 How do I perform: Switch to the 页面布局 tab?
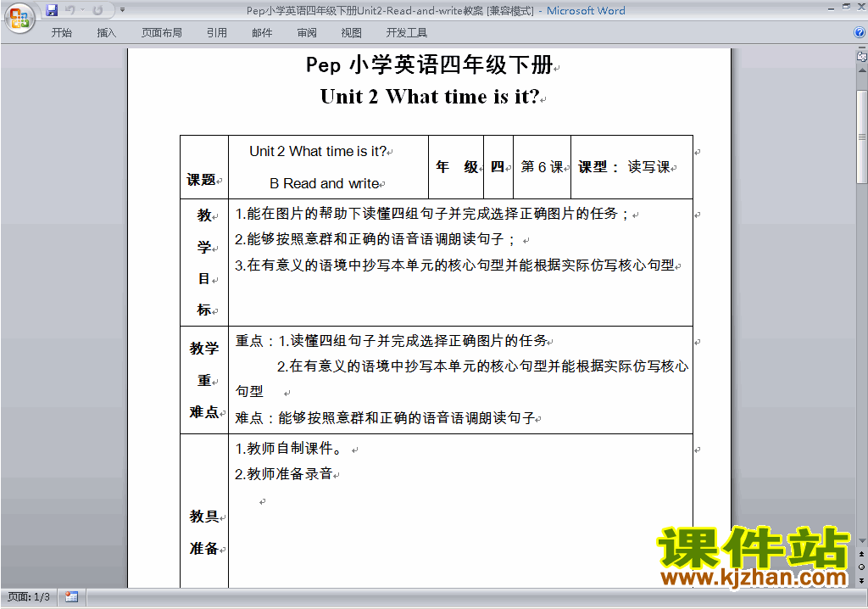[162, 33]
